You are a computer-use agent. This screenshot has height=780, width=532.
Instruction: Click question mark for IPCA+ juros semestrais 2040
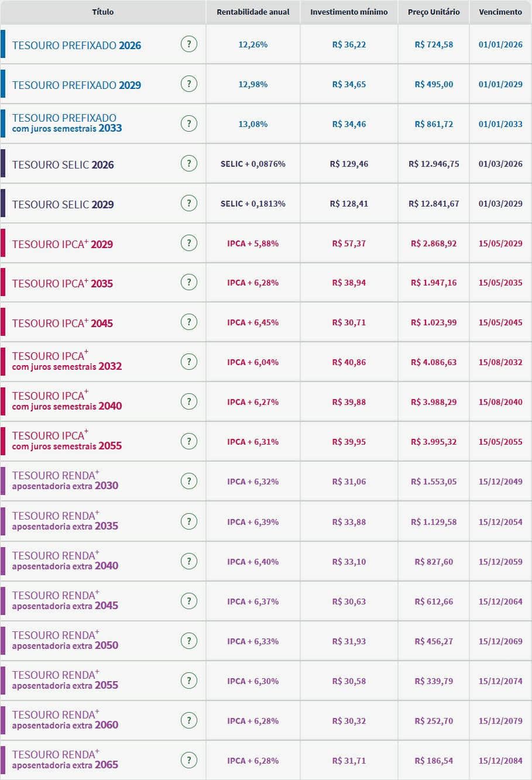pos(188,402)
